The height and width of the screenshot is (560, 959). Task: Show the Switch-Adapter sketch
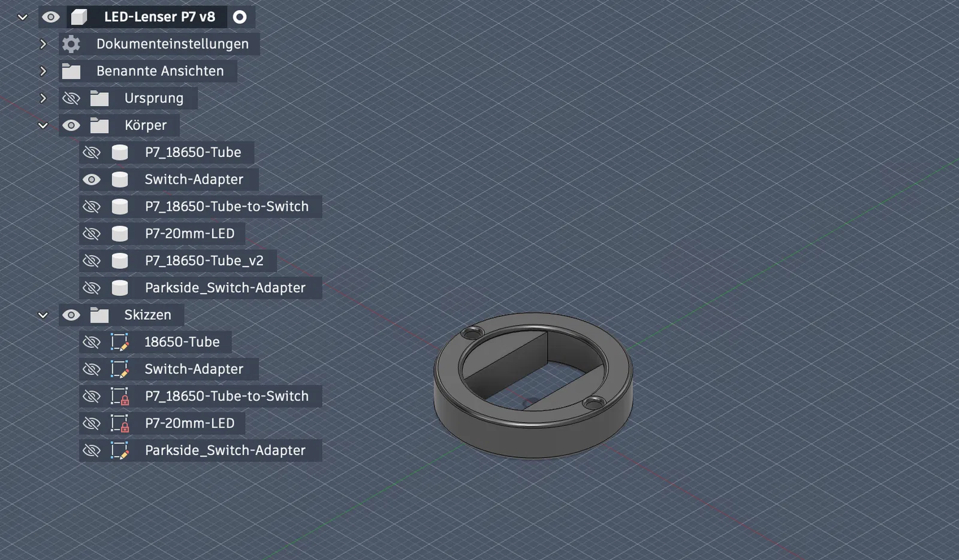click(x=92, y=369)
